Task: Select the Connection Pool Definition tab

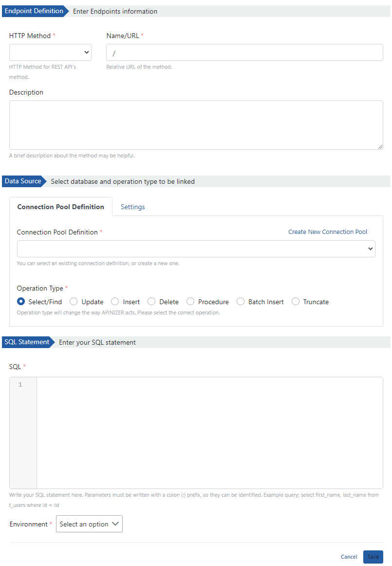Action: pyautogui.click(x=61, y=207)
